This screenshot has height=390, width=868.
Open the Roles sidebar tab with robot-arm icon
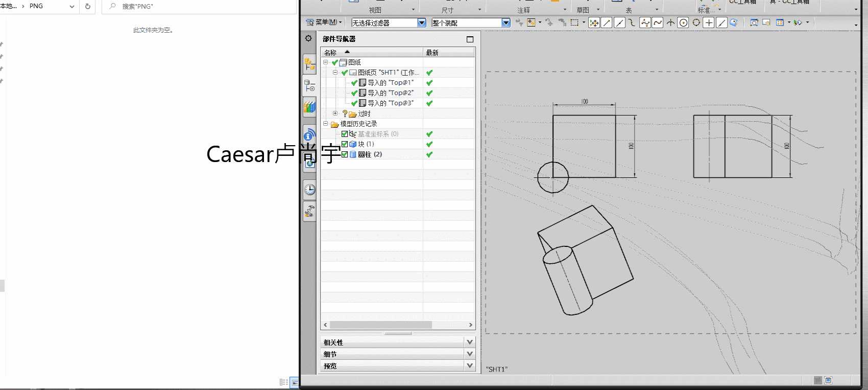[309, 211]
